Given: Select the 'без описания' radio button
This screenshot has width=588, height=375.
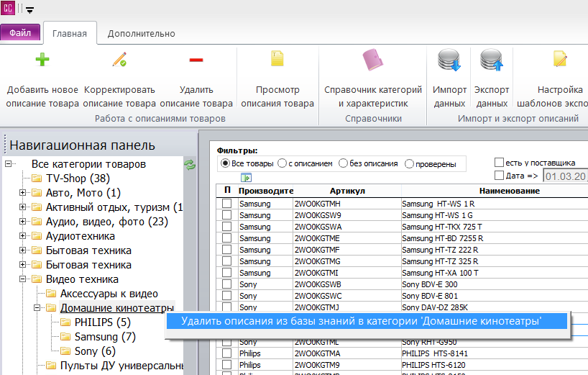Looking at the screenshot, I should click(343, 163).
